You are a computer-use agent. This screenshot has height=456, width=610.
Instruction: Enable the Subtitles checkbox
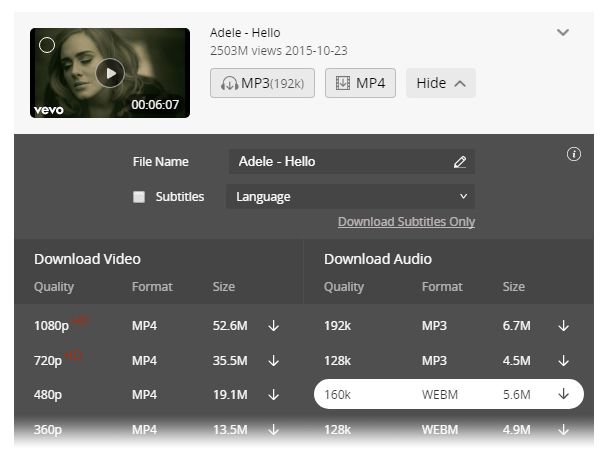[x=139, y=197]
